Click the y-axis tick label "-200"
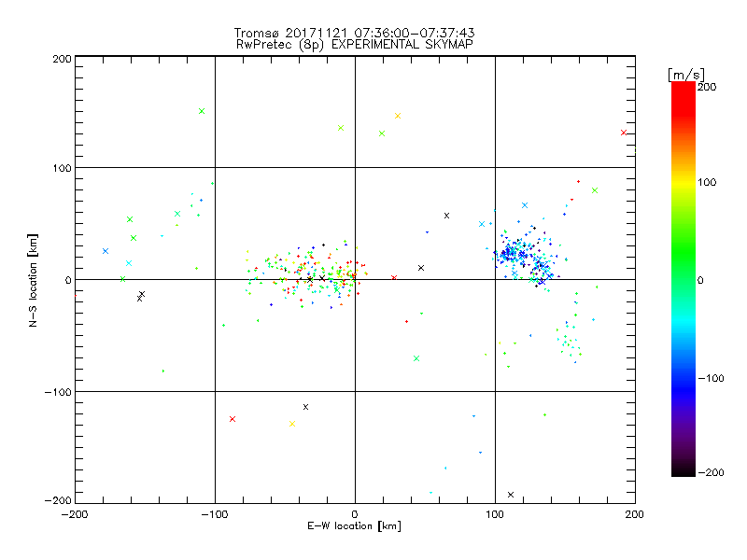This screenshot has height=560, width=747. tap(58, 500)
